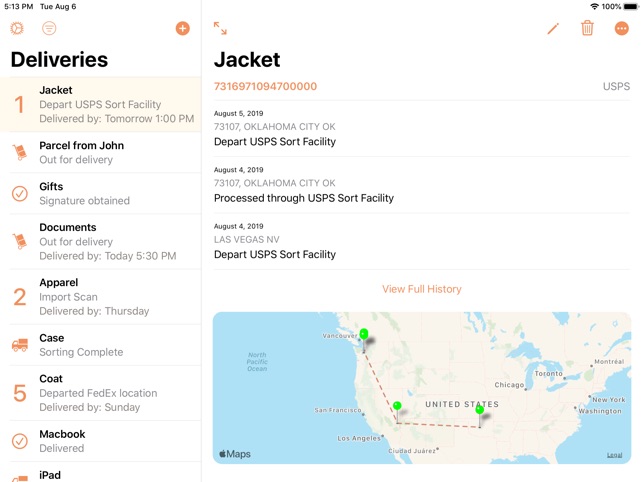Click 'Signature obtained' status text
This screenshot has width=643, height=482.
point(84,201)
